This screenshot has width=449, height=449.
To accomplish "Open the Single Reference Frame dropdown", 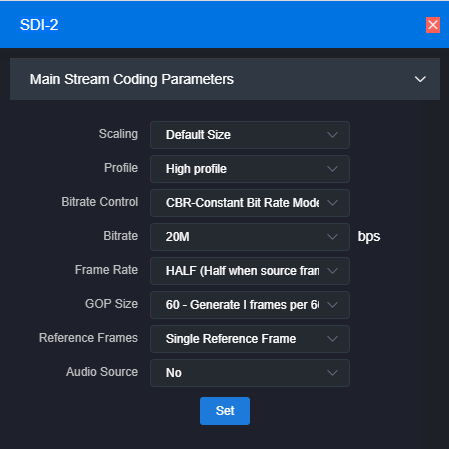I will [x=250, y=339].
